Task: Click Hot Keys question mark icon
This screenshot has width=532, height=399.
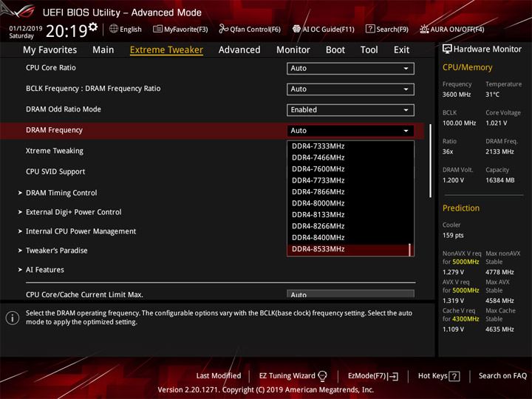Action: tap(454, 376)
